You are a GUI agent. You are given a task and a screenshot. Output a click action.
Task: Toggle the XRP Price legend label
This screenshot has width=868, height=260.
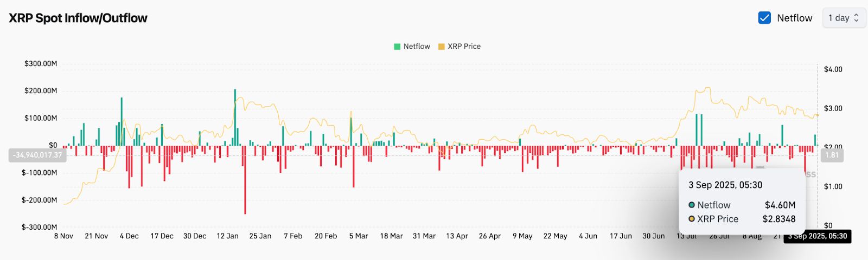click(464, 47)
